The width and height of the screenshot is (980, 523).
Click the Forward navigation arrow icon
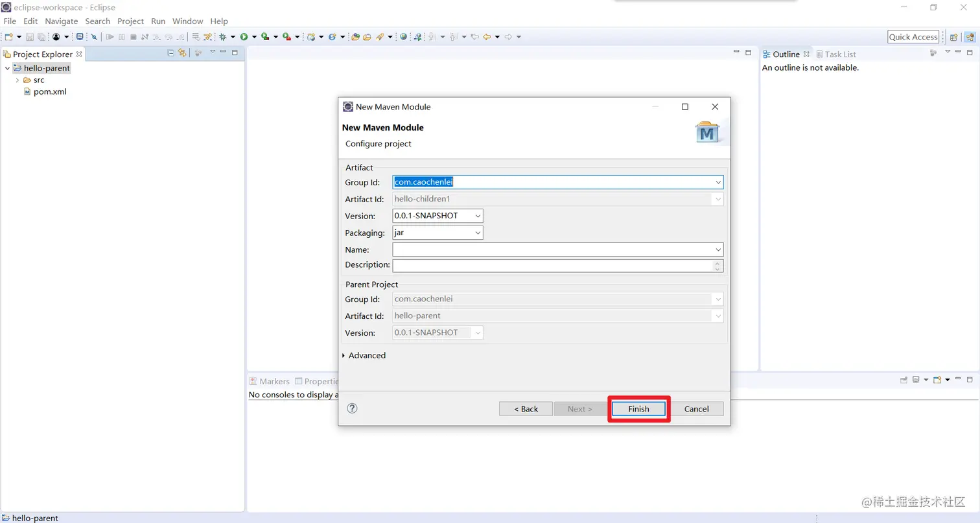pos(508,37)
